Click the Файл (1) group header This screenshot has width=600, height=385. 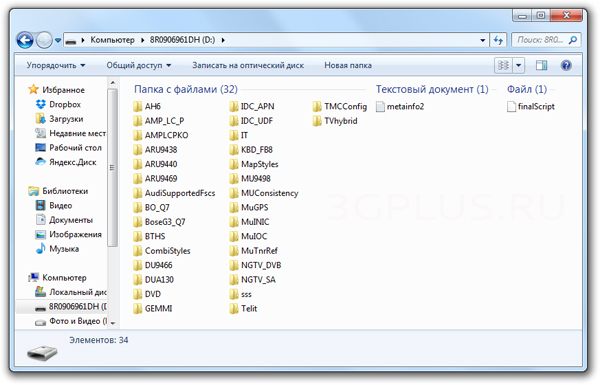click(x=527, y=89)
